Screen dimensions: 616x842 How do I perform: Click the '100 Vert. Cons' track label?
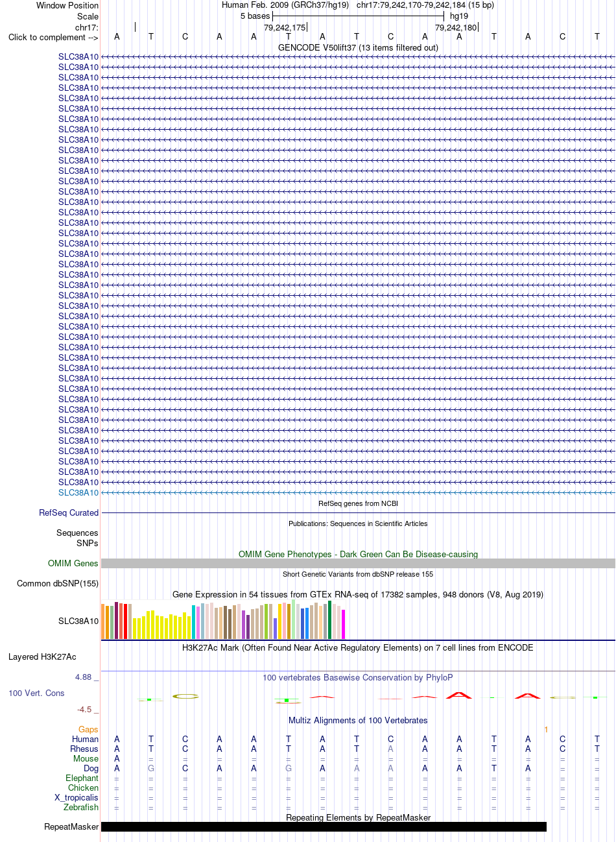click(x=36, y=693)
